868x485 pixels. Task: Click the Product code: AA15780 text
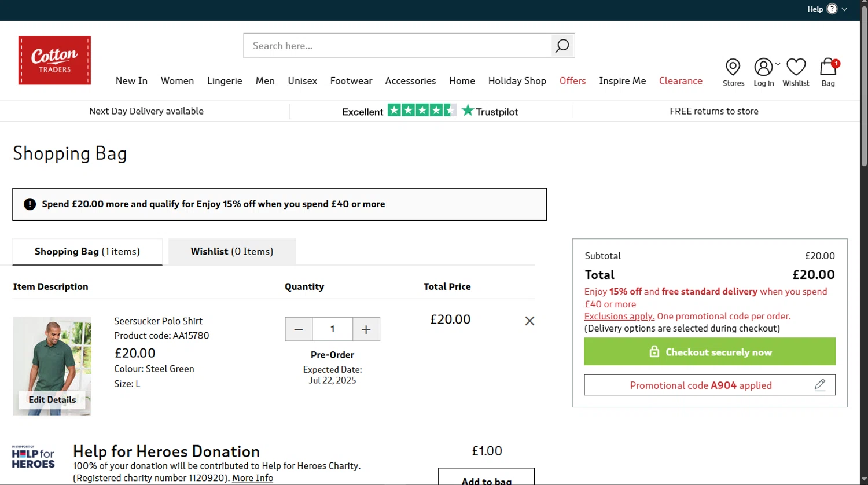[x=161, y=336]
